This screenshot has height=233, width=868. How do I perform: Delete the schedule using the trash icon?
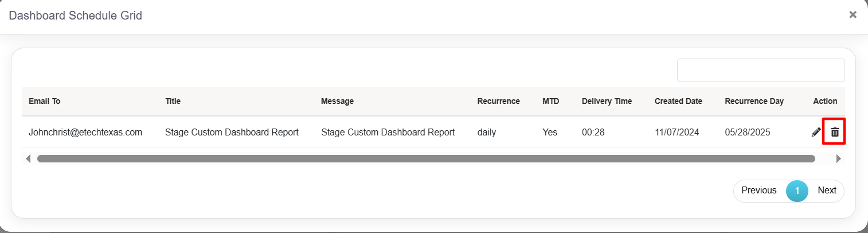[835, 133]
